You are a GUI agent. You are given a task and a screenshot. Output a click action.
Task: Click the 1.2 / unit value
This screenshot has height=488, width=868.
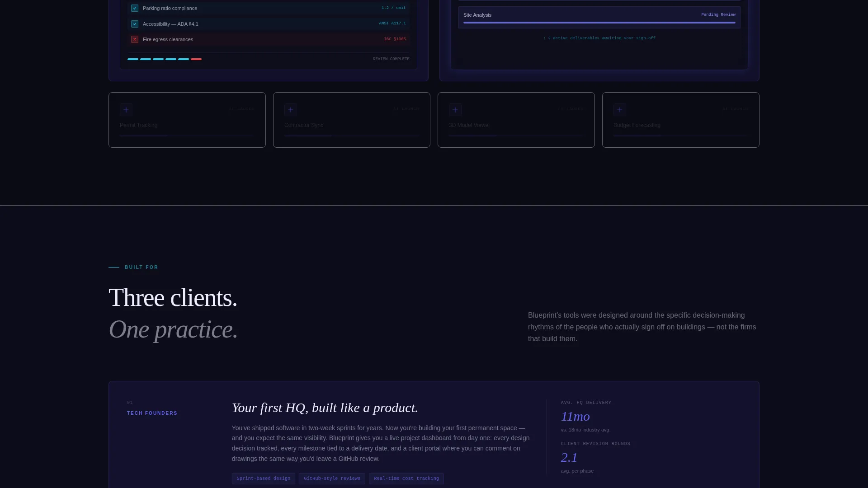[394, 8]
